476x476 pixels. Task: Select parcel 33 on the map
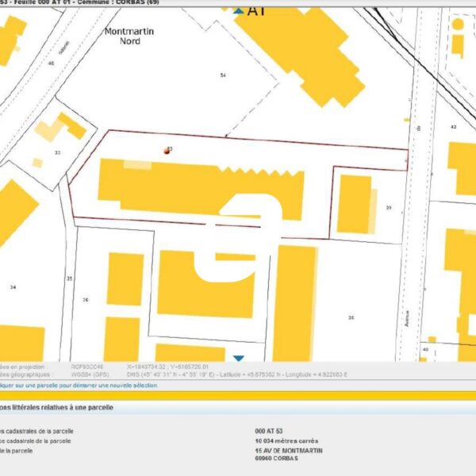point(57,152)
